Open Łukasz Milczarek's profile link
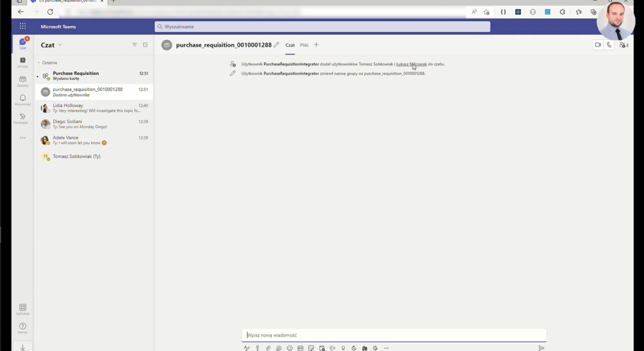Screen dimensions: 644x351 pyautogui.click(x=411, y=64)
